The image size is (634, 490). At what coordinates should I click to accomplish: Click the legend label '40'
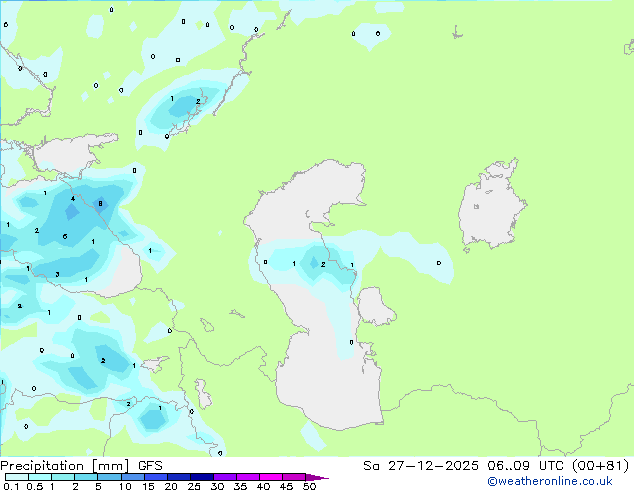[x=263, y=486]
